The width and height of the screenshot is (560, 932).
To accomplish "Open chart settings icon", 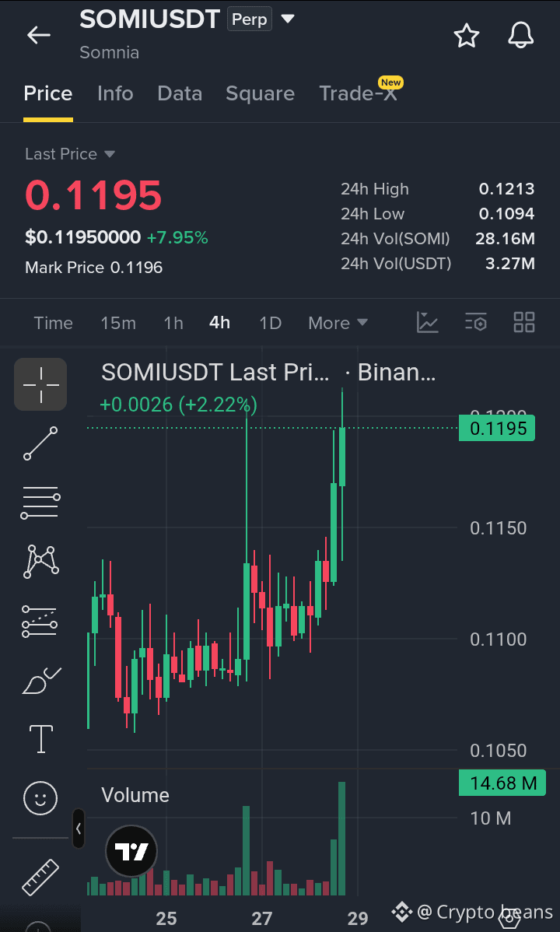I will (475, 322).
